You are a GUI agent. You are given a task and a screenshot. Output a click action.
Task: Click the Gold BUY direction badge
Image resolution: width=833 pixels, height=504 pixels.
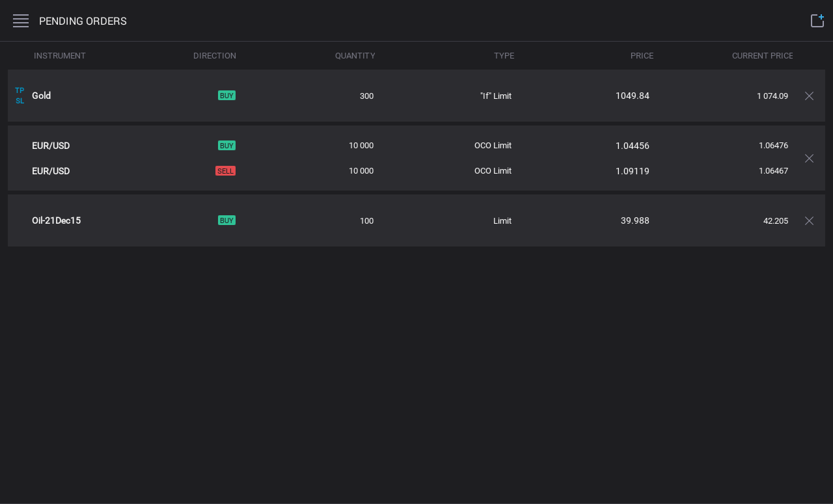tap(226, 96)
